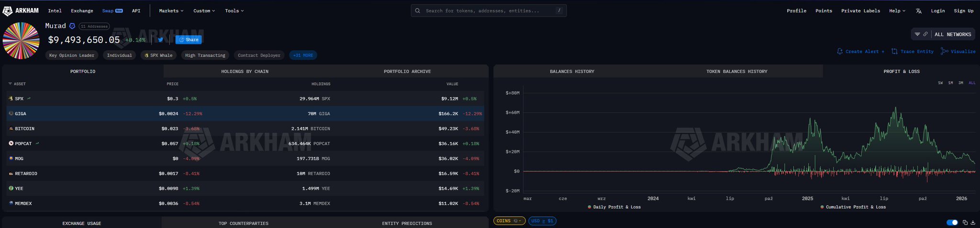
Task: Click the SPX token icon in portfolio
Action: pyautogui.click(x=11, y=98)
